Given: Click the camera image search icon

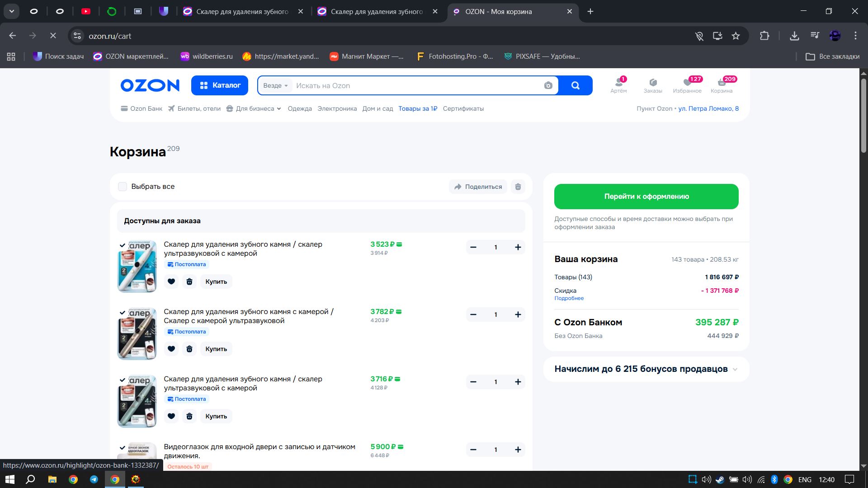Looking at the screenshot, I should tap(548, 85).
